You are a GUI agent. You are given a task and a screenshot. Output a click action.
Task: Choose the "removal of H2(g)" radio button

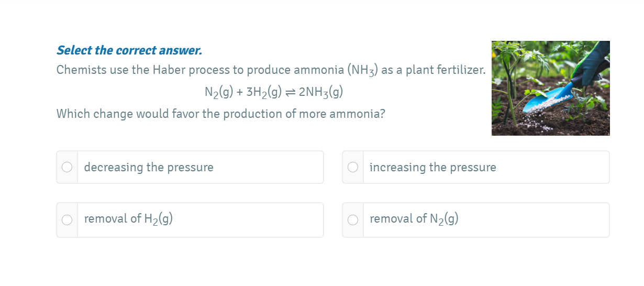[x=67, y=220]
